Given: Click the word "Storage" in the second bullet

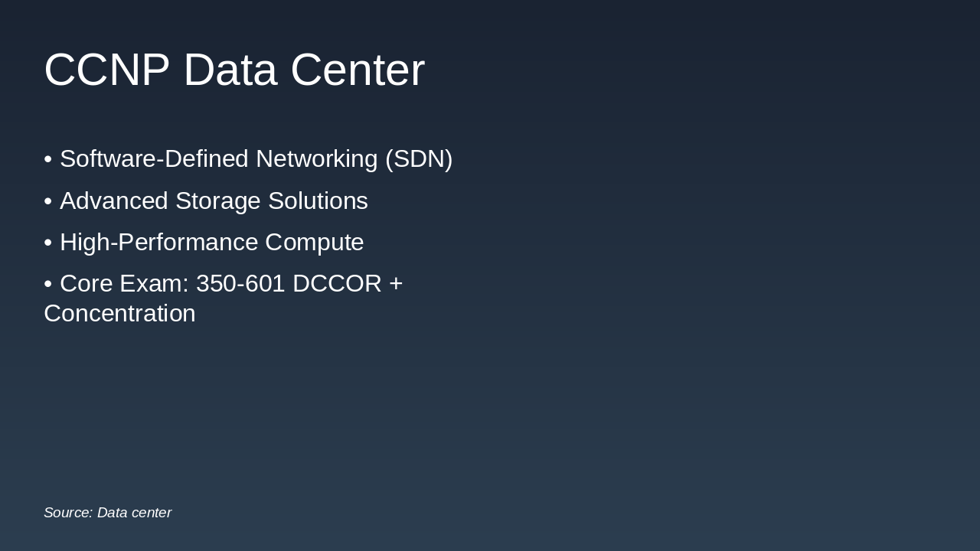Looking at the screenshot, I should 218,201.
